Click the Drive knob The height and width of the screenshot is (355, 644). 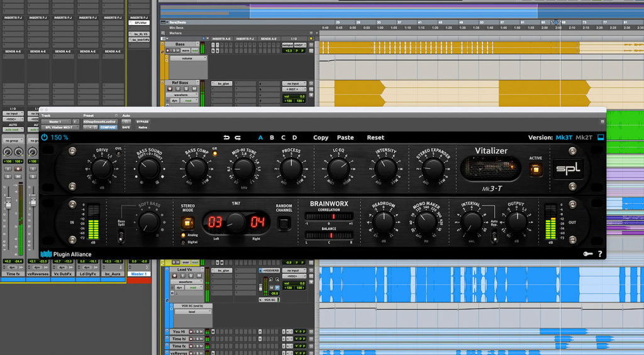click(101, 168)
